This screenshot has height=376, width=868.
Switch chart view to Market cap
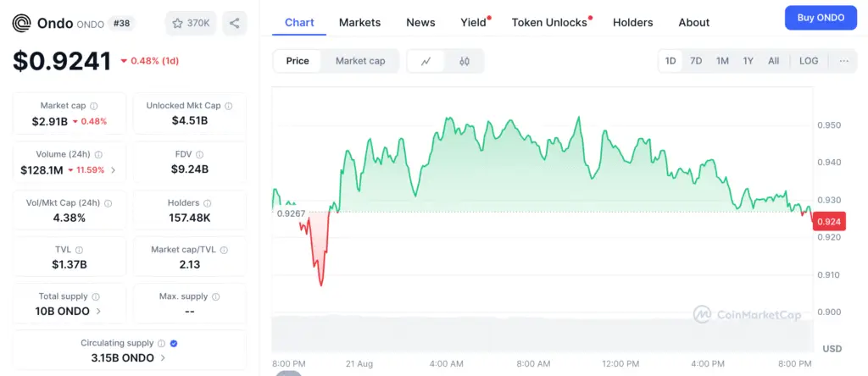pos(360,61)
